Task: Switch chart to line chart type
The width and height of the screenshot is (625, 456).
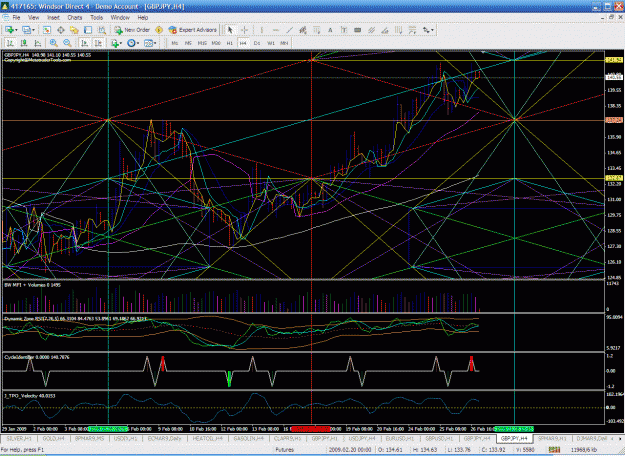Action: tap(37, 43)
